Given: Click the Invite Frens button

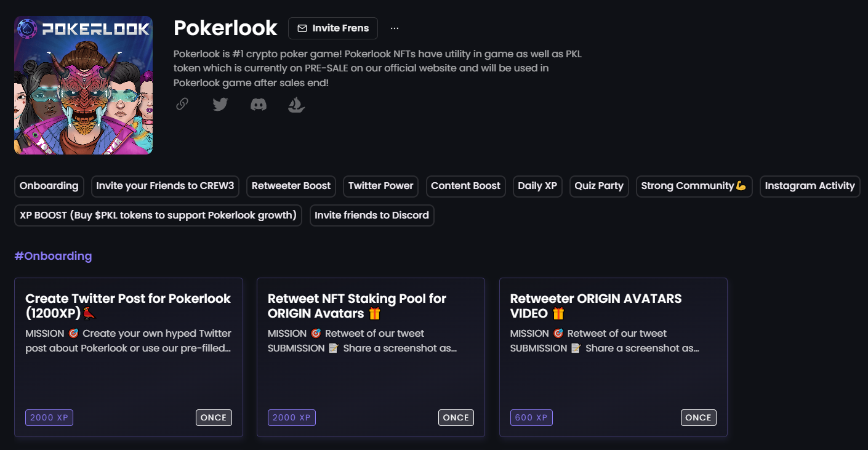Looking at the screenshot, I should coord(333,28).
